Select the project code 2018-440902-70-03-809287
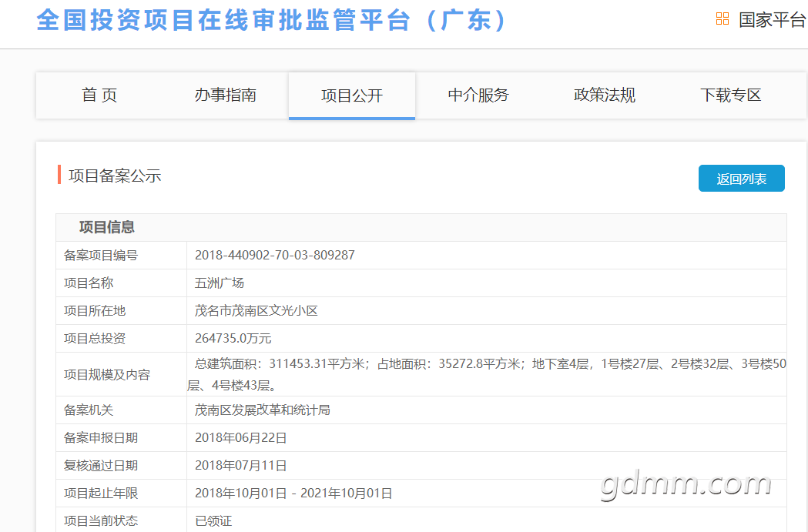 coord(275,255)
